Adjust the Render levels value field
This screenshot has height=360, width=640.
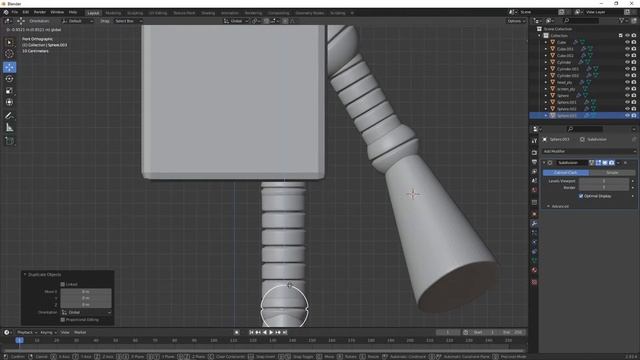(604, 187)
